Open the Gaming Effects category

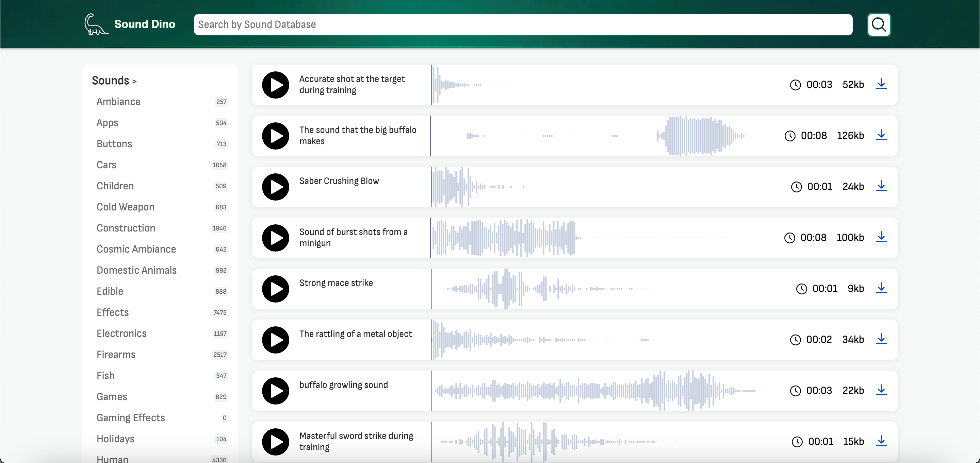pos(130,417)
